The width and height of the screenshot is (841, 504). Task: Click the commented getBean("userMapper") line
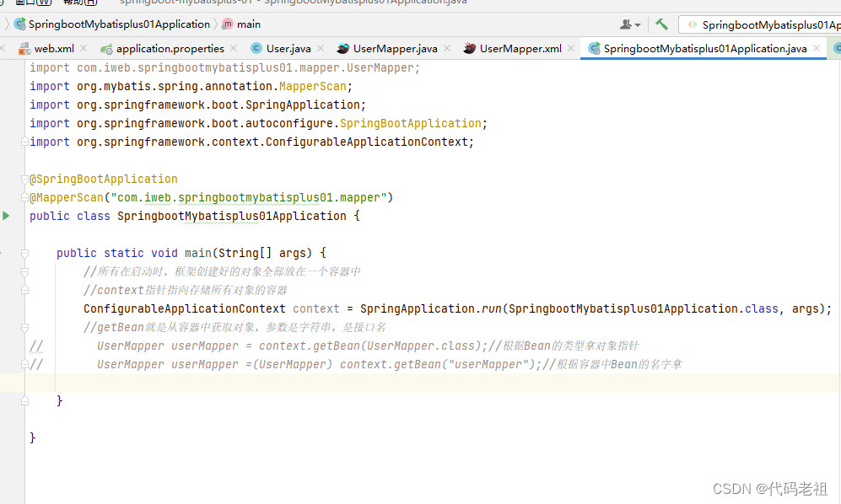(389, 365)
